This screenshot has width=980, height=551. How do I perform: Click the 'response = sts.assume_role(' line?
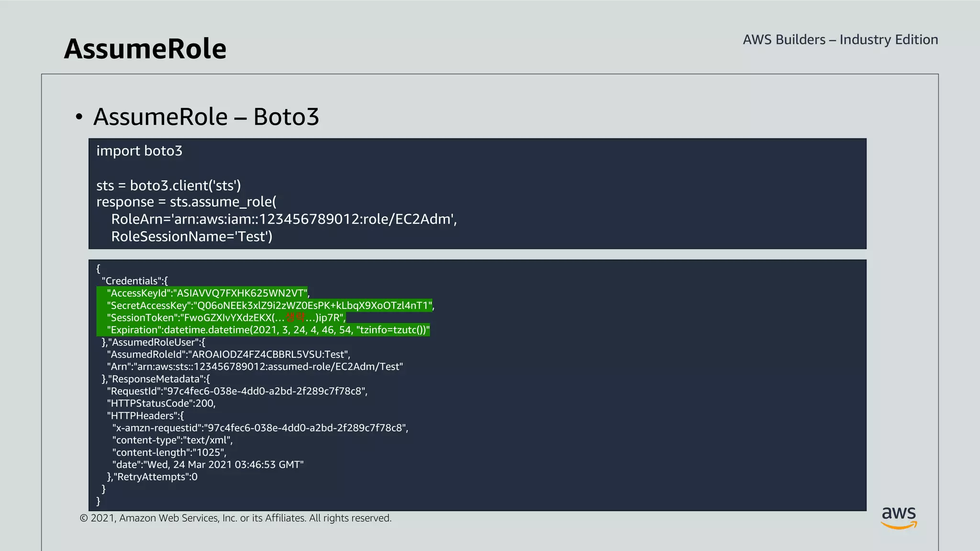(186, 202)
